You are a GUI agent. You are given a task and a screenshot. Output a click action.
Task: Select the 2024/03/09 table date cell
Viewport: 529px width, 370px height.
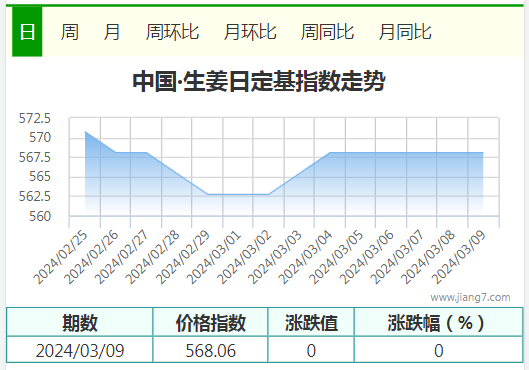(80, 350)
